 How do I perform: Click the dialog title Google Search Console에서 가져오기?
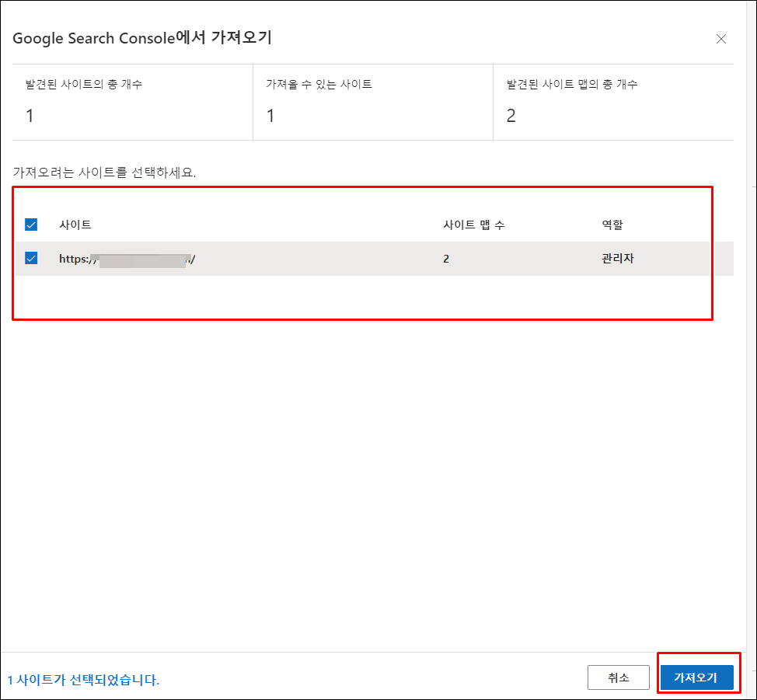[142, 38]
